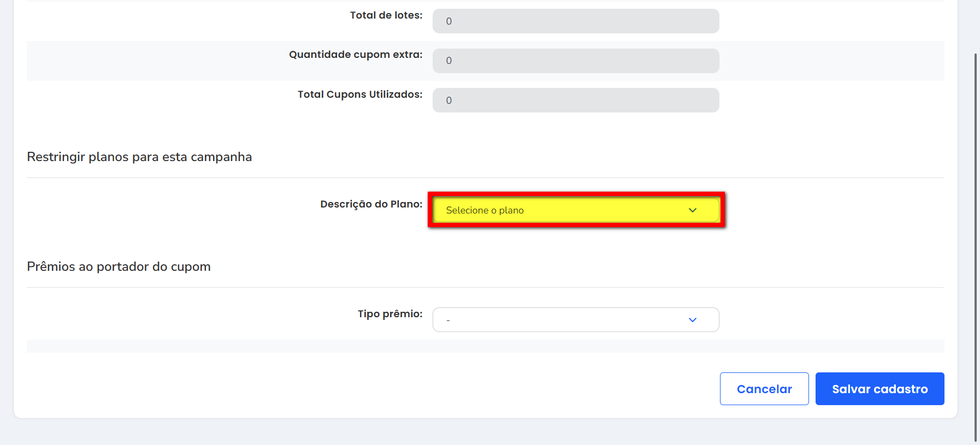Click 'Restringir planos para esta campanha' heading
Screen dimensions: 980x445
(139, 157)
